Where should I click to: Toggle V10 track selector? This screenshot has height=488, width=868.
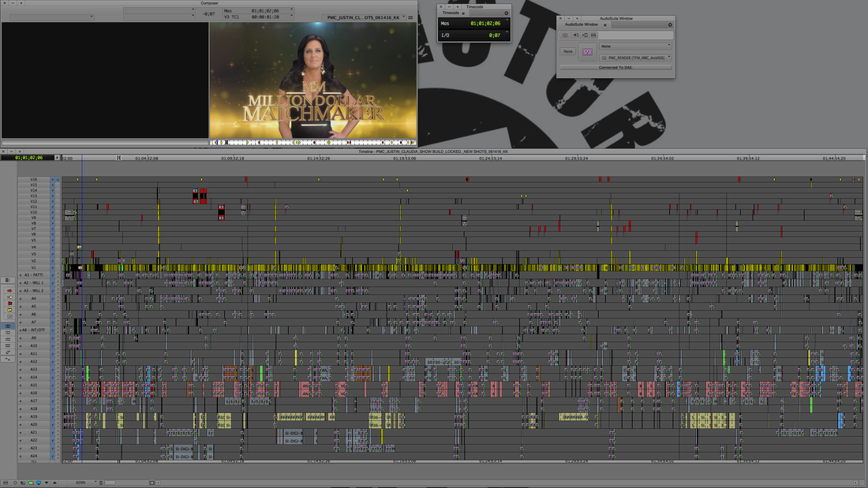[34, 212]
